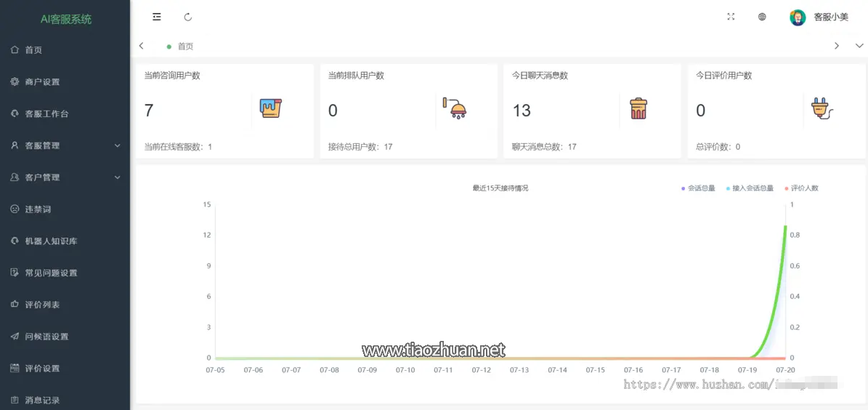Click the thumbs-up icon beside 评价列表
The image size is (868, 410).
click(x=15, y=304)
